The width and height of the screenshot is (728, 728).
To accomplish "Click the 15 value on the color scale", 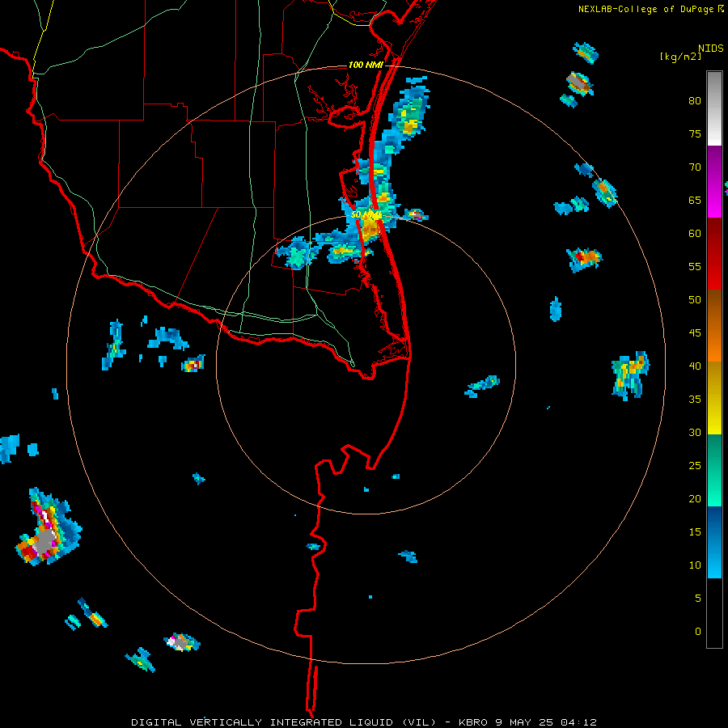I will tap(695, 532).
